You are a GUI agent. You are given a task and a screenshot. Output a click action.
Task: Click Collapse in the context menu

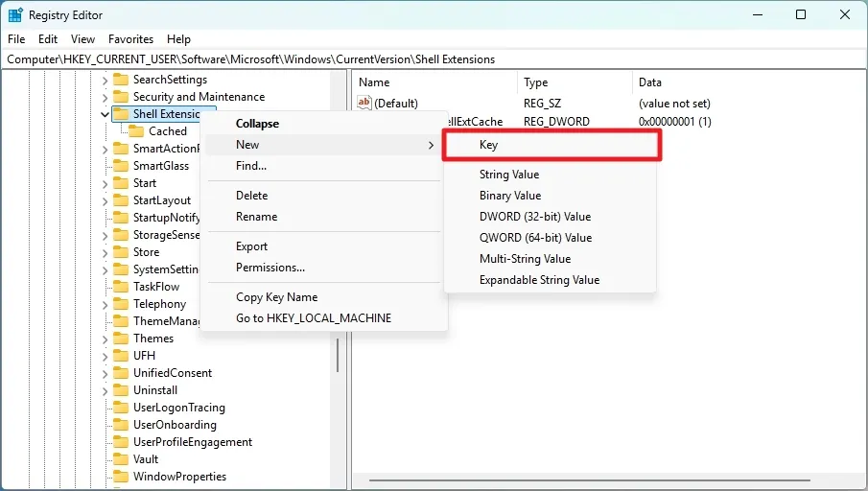323,124
